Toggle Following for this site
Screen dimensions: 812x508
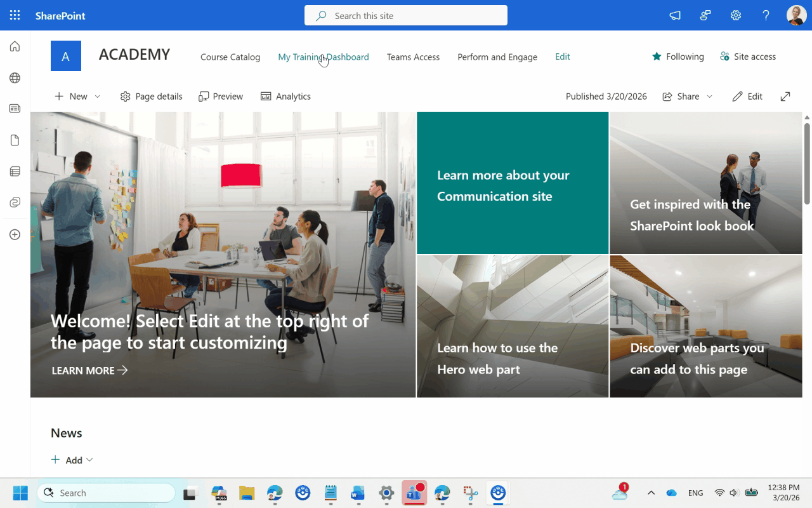click(678, 56)
